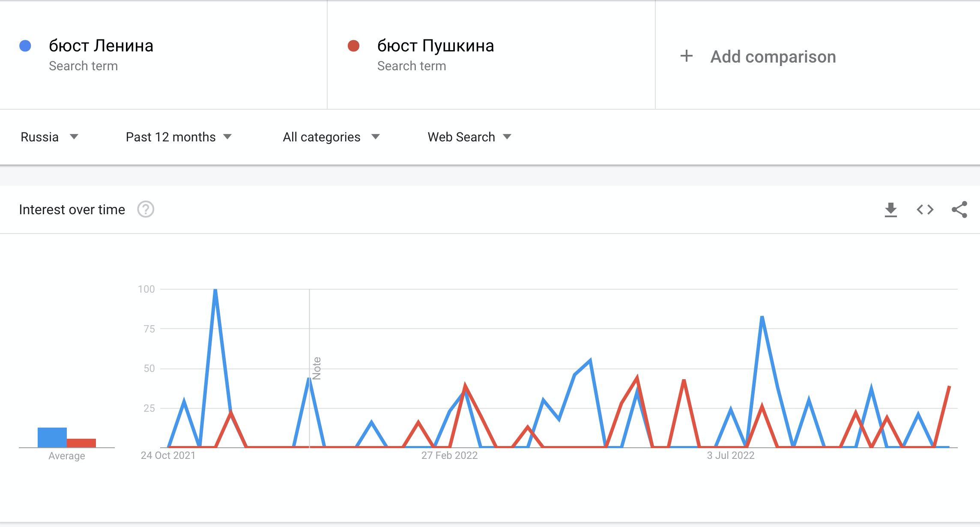This screenshot has height=527, width=980.
Task: Edit the бюст Пушкина search term
Action: (x=436, y=46)
